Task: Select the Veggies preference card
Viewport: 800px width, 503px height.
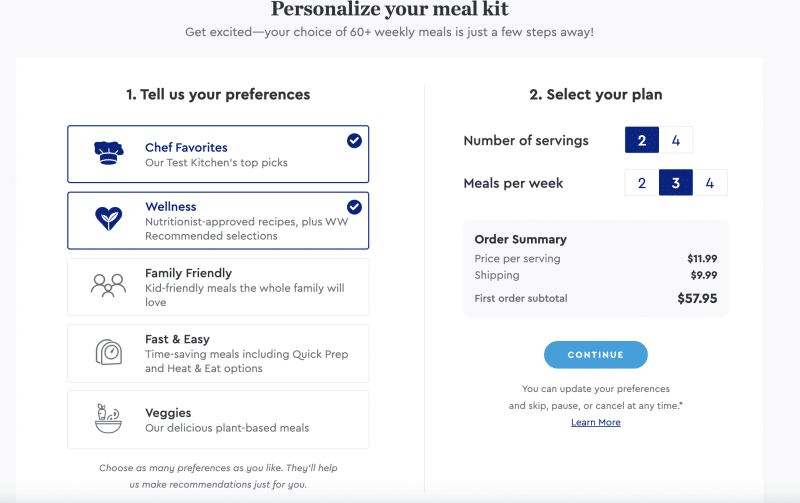Action: (218, 420)
